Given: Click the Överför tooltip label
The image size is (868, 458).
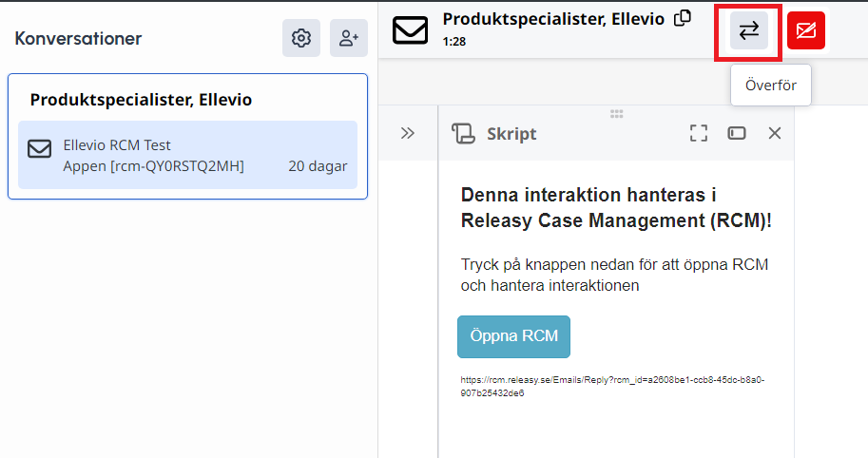Looking at the screenshot, I should (771, 86).
